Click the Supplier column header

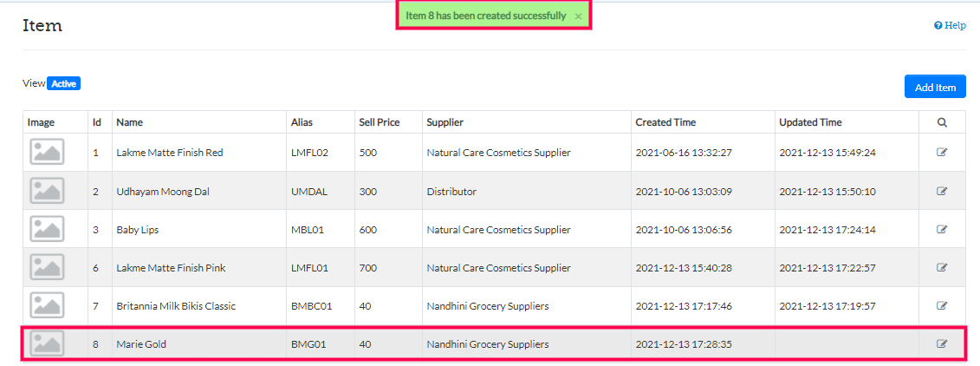point(445,122)
